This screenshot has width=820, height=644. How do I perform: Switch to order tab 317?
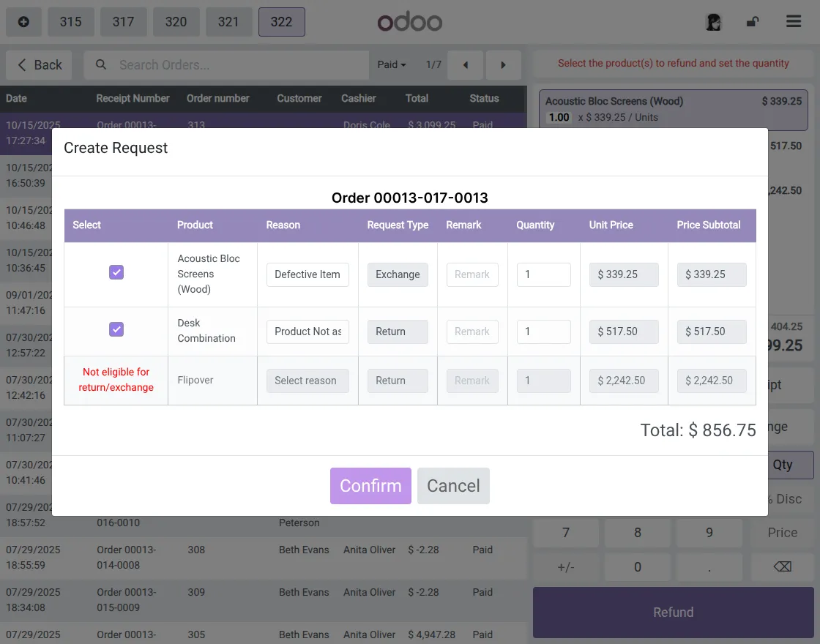pyautogui.click(x=124, y=22)
